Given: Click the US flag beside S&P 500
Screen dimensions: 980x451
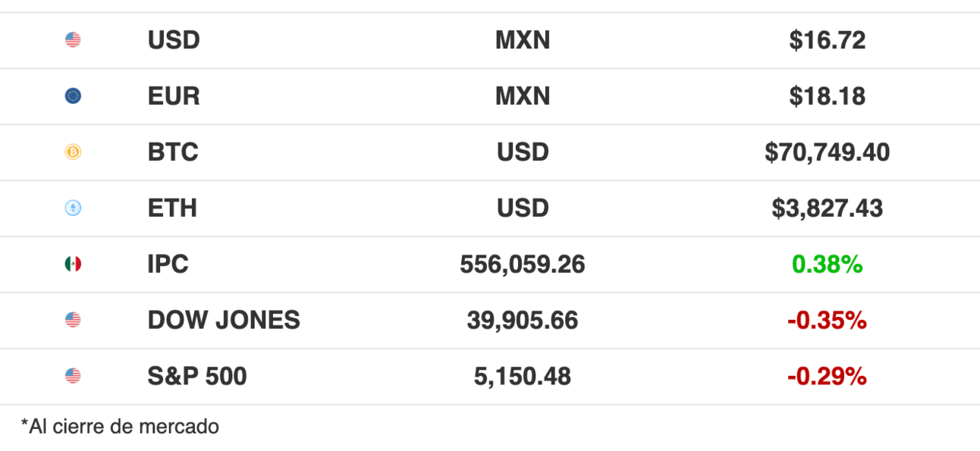Looking at the screenshot, I should click(73, 376).
